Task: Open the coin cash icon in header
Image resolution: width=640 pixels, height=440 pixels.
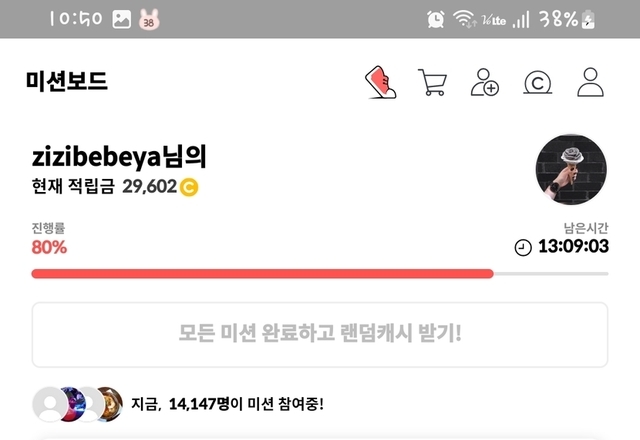Action: point(538,83)
